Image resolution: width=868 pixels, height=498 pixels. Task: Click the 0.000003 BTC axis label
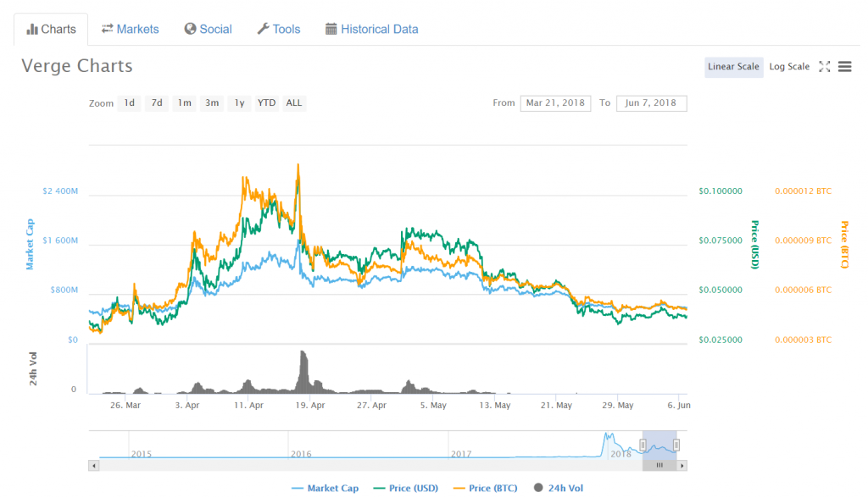[804, 340]
